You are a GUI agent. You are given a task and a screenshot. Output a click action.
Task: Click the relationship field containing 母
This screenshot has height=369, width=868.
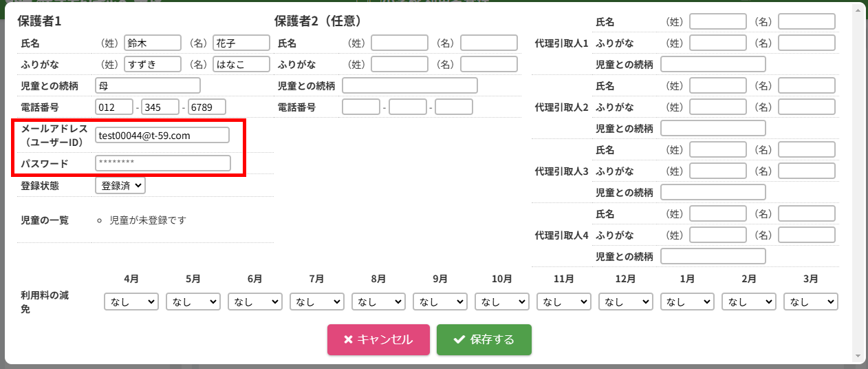pos(148,85)
